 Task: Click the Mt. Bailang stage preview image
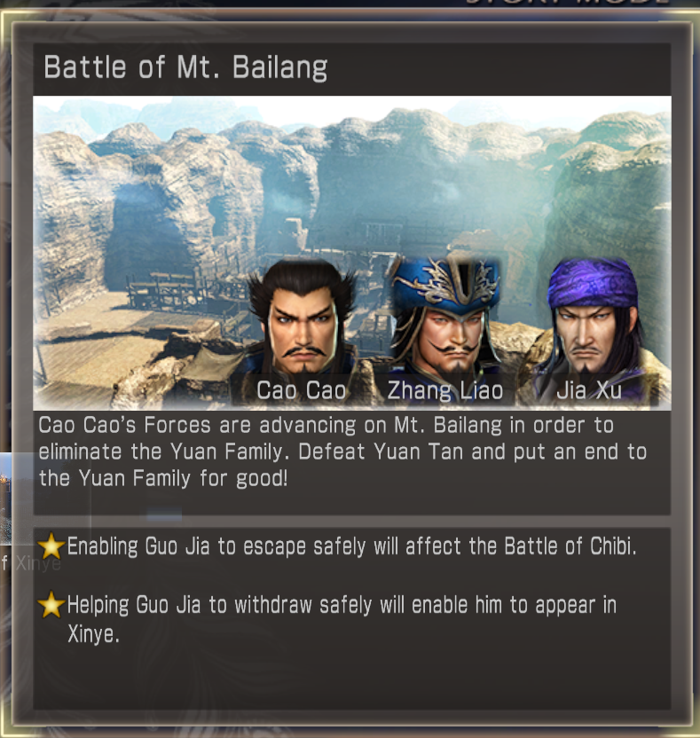pos(351,253)
